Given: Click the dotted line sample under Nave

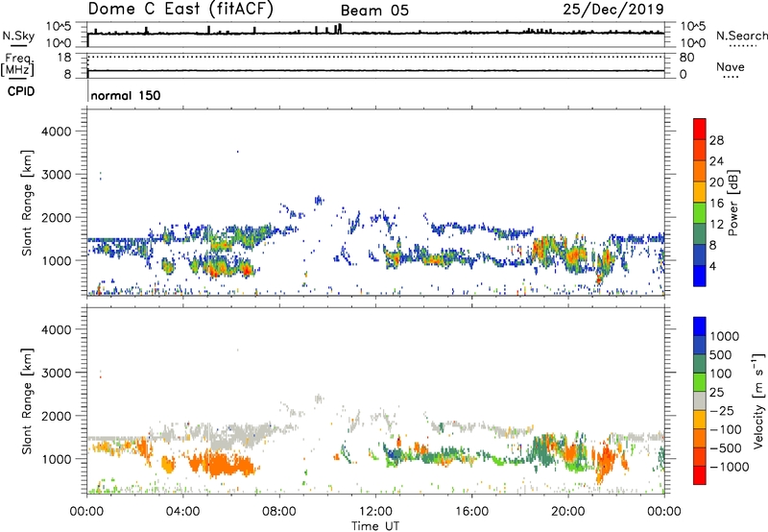Looking at the screenshot, I should click(732, 77).
